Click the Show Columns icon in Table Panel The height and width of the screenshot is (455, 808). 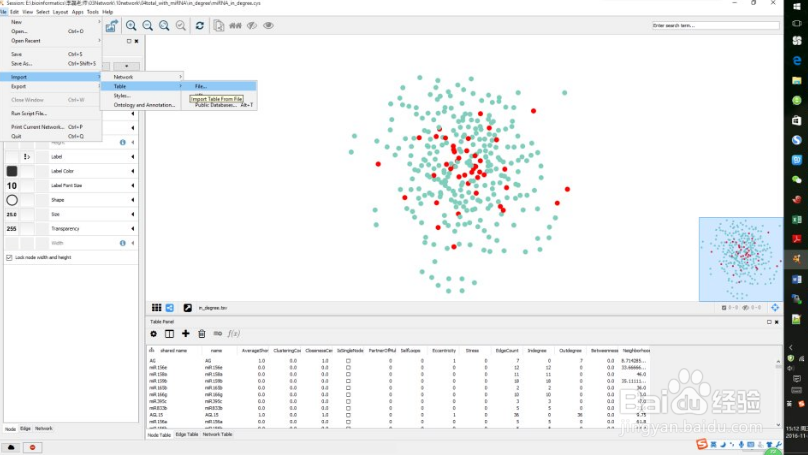coord(169,334)
